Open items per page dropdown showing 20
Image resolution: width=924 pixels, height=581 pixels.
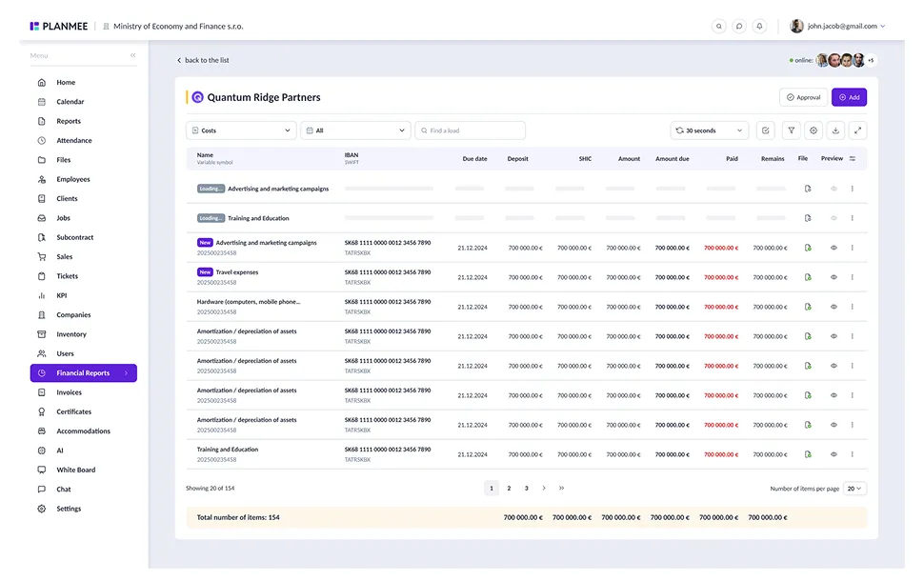click(854, 489)
